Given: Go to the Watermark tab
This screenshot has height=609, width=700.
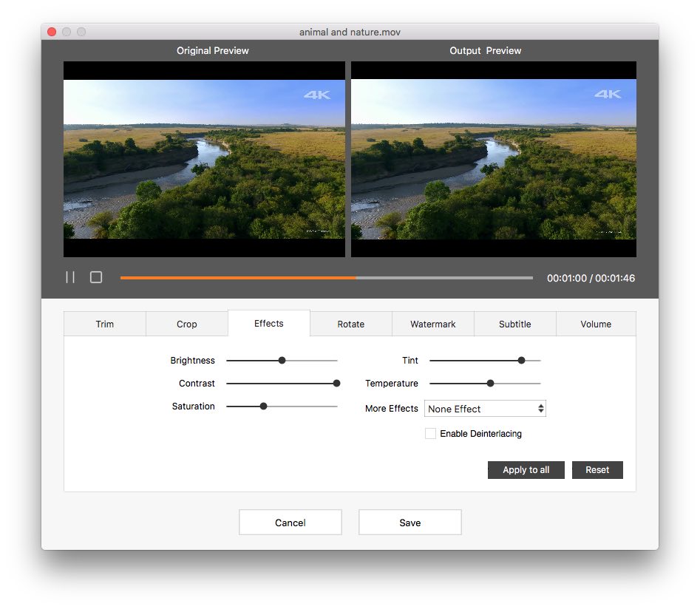Looking at the screenshot, I should [433, 324].
